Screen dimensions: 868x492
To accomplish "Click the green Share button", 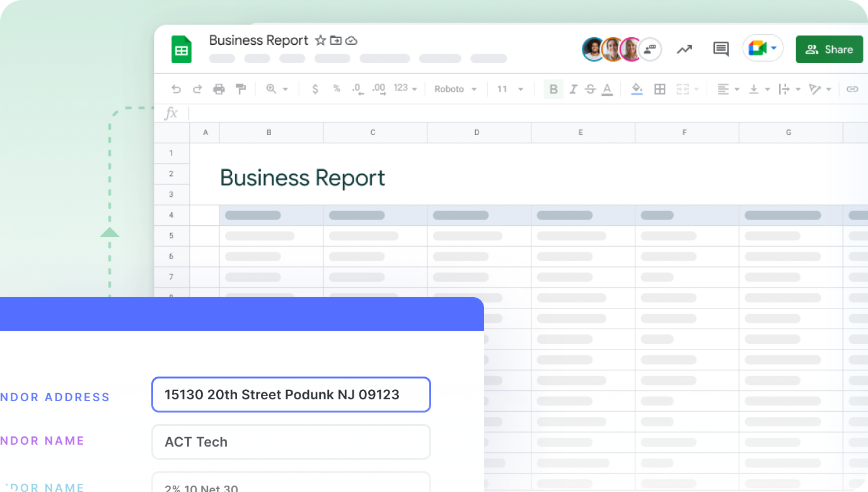I will (x=829, y=49).
